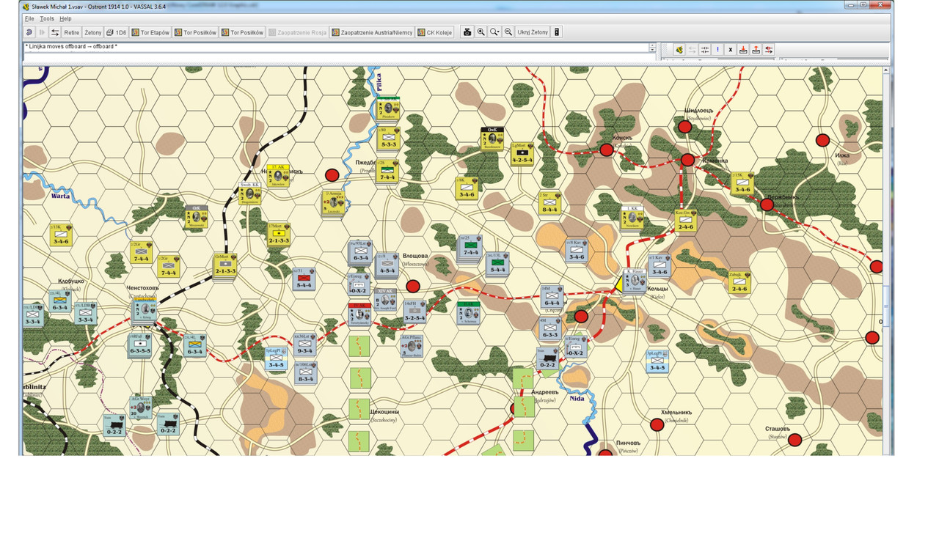This screenshot has height=560, width=939.
Task: Click the sliders settings icon in server toolbar
Action: click(705, 50)
